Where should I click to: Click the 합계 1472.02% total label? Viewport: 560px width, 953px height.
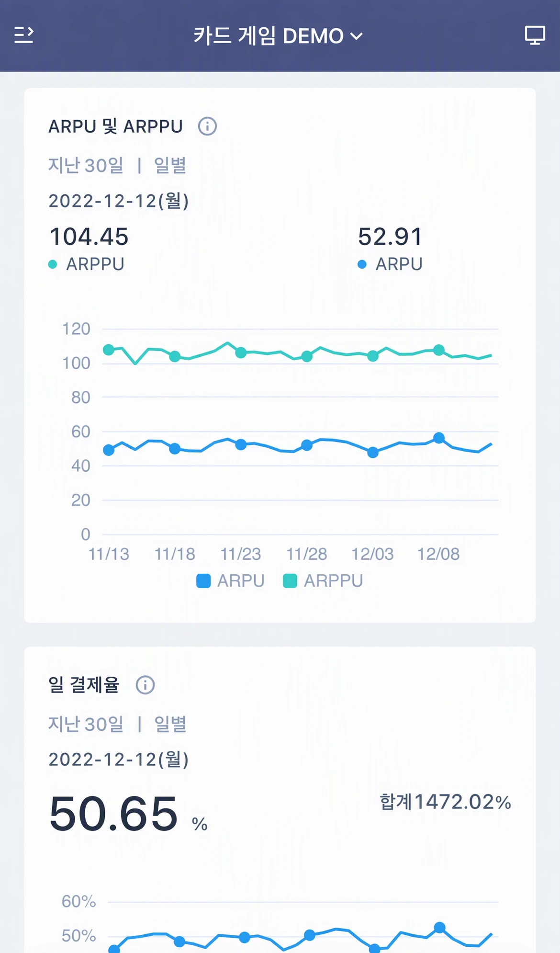(x=446, y=802)
